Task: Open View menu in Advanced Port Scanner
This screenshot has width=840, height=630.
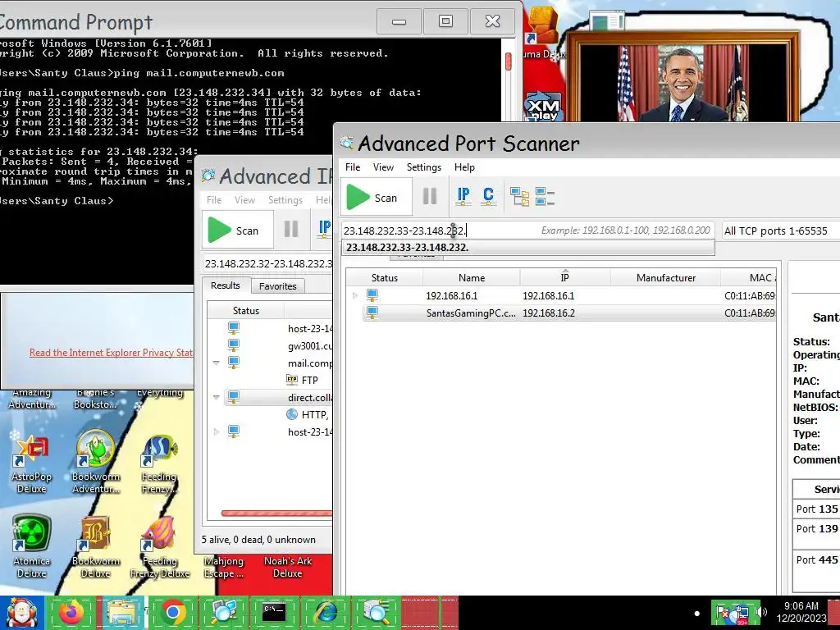Action: (x=383, y=167)
